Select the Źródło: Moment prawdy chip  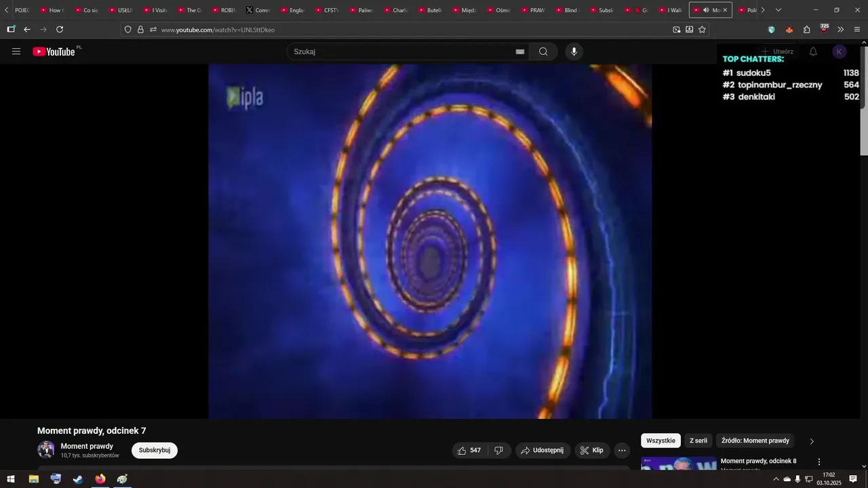click(x=755, y=441)
